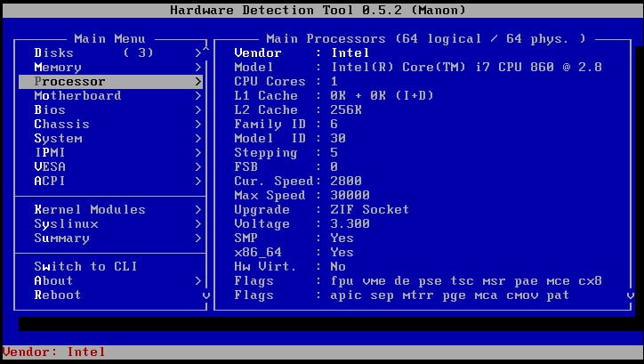This screenshot has width=644, height=364.
Task: Click the processor panel scroll-down indicator
Action: tap(631, 295)
